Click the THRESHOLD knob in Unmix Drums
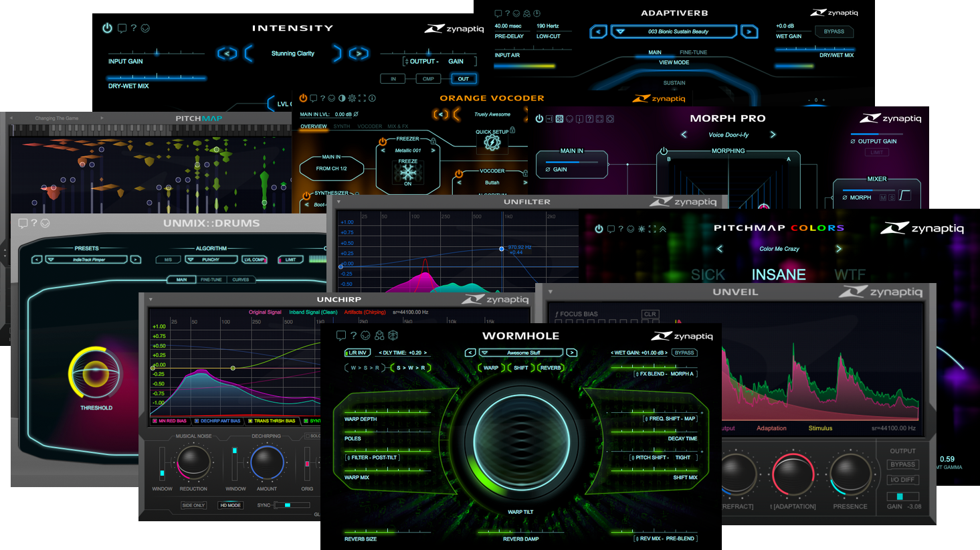Image resolution: width=980 pixels, height=550 pixels. (95, 373)
